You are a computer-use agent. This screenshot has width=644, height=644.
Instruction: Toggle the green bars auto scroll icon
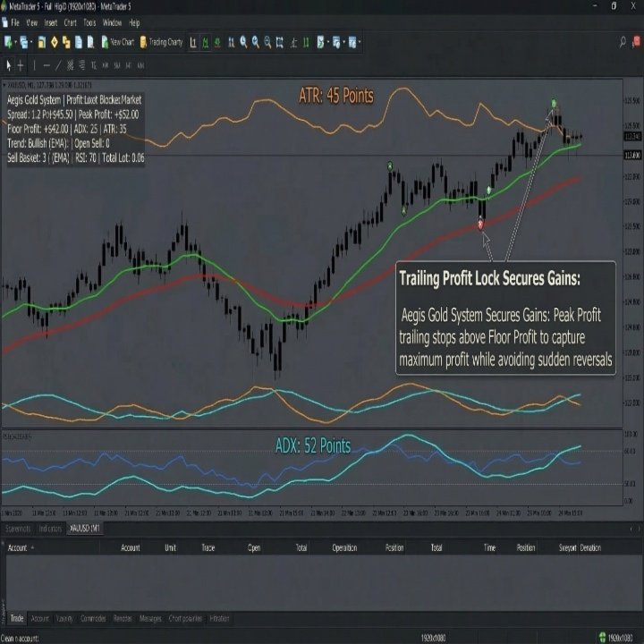click(x=306, y=42)
